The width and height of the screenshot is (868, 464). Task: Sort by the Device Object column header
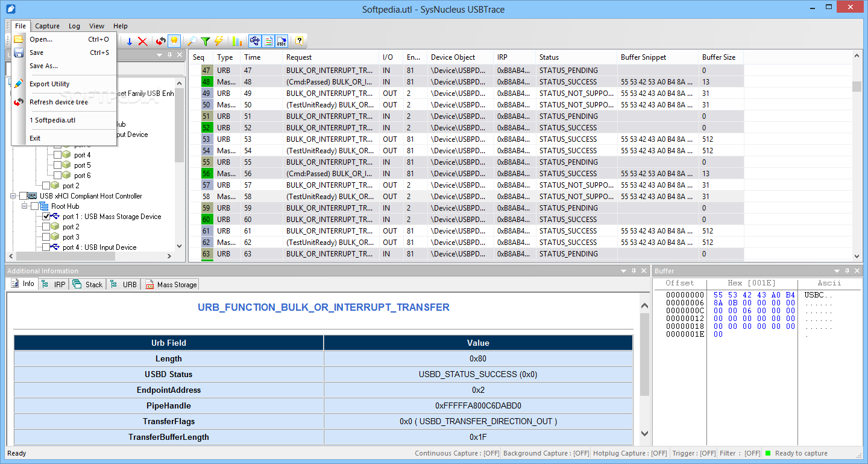pos(461,57)
